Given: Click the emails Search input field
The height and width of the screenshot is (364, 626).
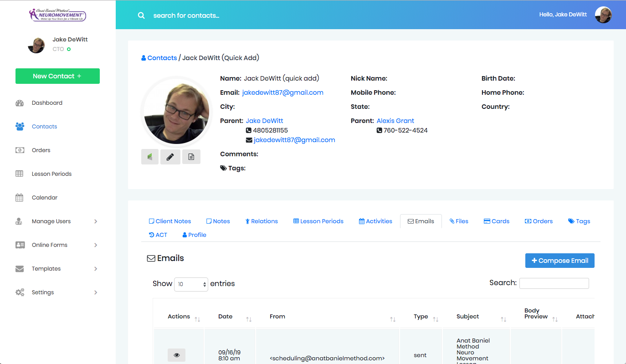Looking at the screenshot, I should click(x=554, y=283).
